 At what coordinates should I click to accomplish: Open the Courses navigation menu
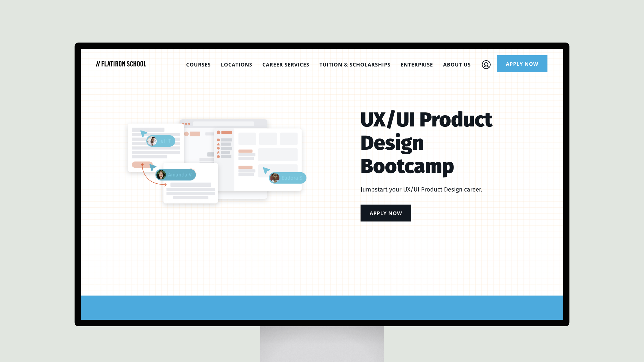tap(199, 64)
